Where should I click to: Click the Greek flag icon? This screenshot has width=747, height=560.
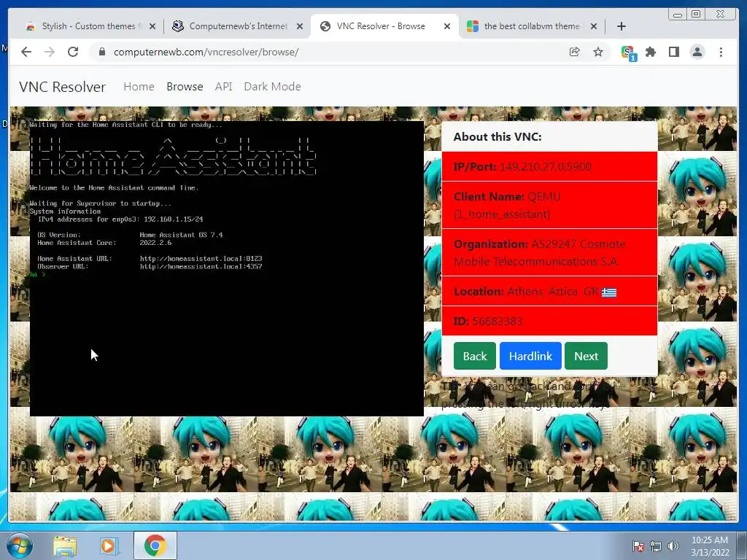coord(609,292)
